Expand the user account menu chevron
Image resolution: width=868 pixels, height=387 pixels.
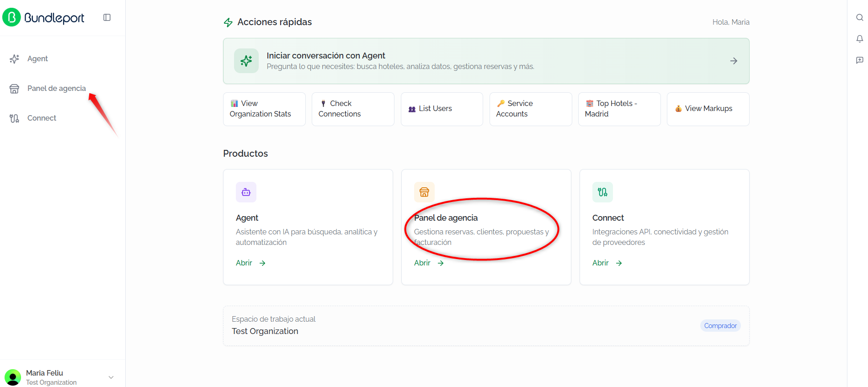coord(111,377)
